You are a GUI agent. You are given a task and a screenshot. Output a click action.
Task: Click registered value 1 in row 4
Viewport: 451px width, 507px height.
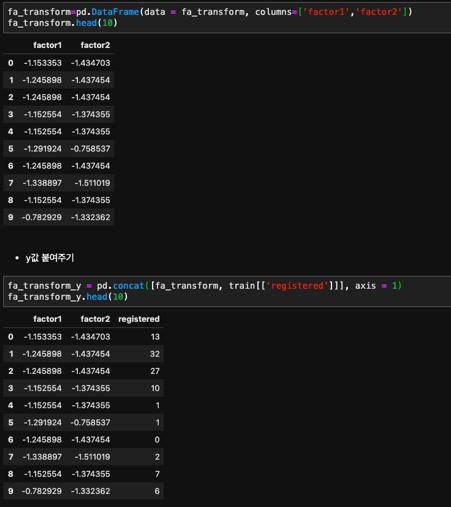coord(158,405)
